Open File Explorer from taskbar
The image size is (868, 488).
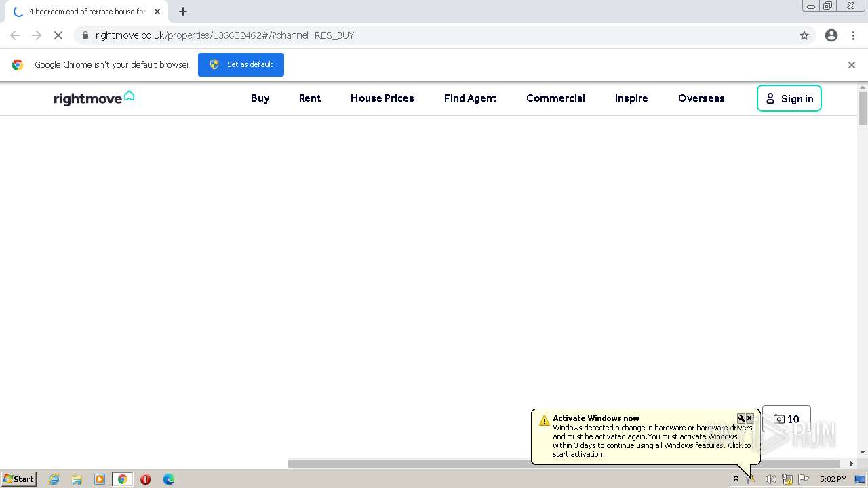pyautogui.click(x=77, y=479)
